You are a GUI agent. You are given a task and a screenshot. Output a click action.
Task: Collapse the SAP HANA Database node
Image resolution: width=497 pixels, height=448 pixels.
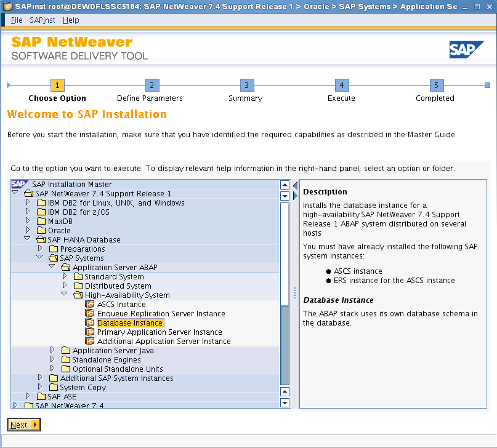[x=27, y=239]
